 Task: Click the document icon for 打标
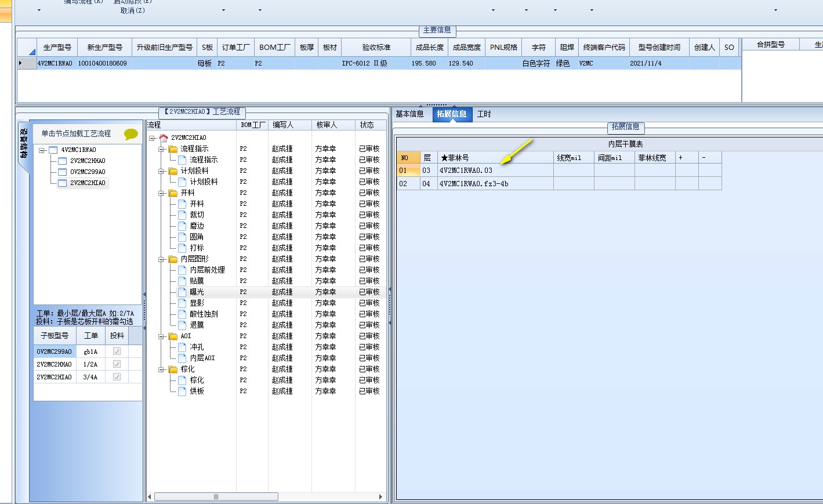[182, 248]
